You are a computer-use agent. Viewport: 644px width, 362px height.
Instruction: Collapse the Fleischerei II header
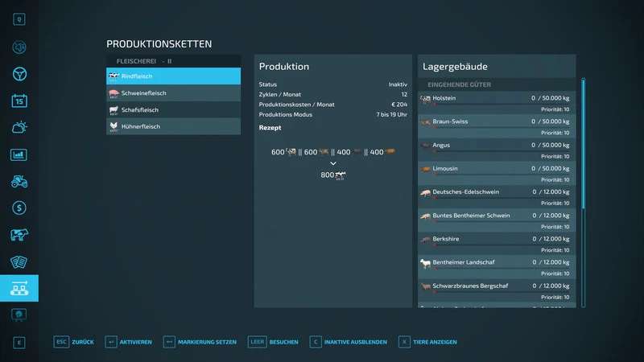[173, 61]
